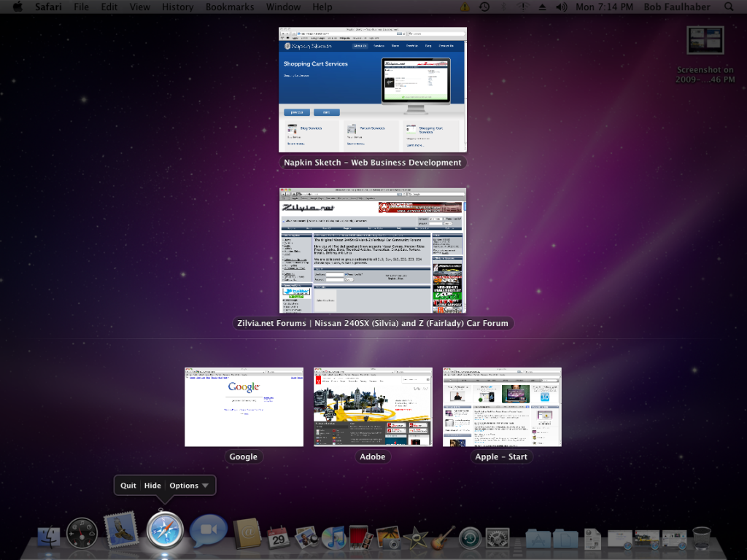Screen dimensions: 747x560
Task: Open the View menu
Action: point(139,7)
